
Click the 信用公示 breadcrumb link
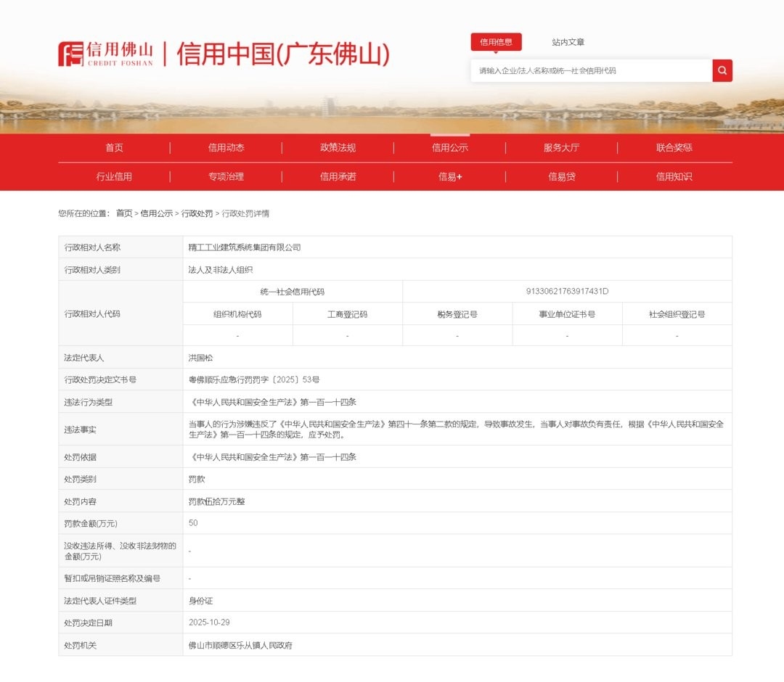pyautogui.click(x=155, y=214)
